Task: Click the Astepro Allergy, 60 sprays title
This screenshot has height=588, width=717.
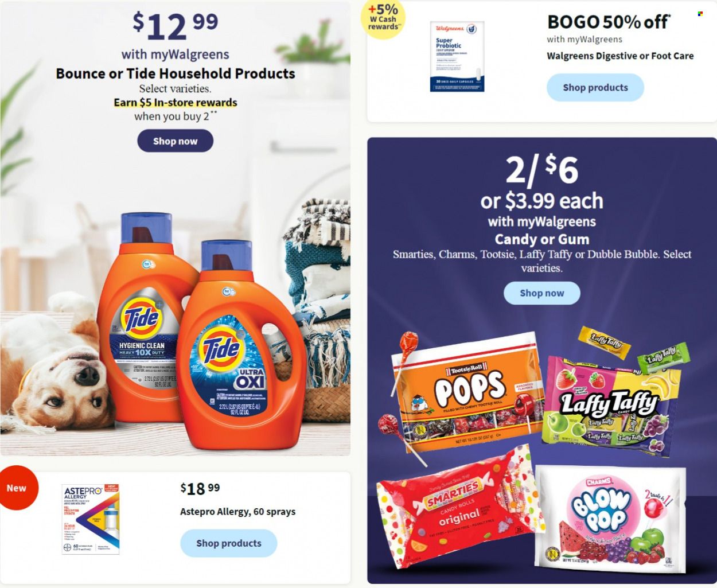Action: 238,511
